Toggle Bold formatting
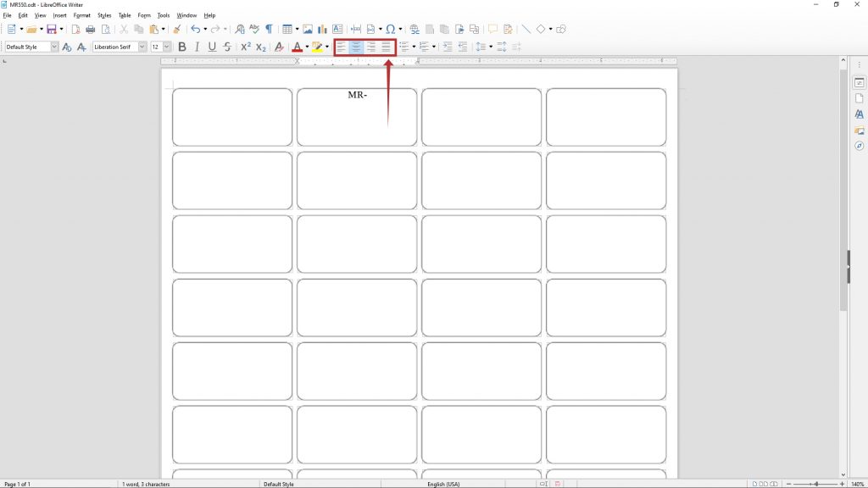 182,47
